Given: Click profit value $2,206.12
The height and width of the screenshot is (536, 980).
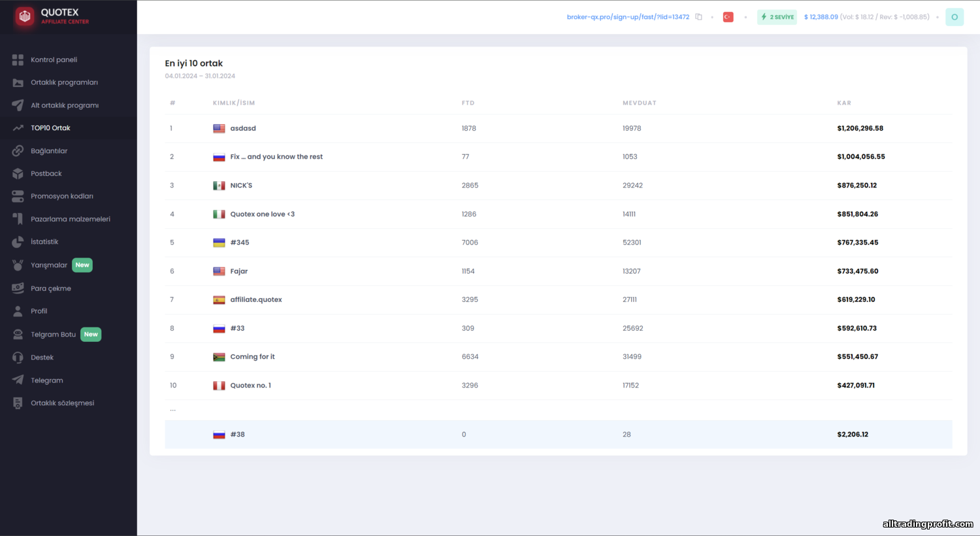Looking at the screenshot, I should coord(853,435).
